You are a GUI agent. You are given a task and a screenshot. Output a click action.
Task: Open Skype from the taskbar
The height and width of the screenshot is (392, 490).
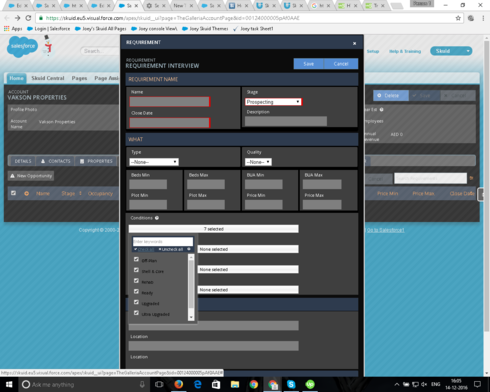pos(291,384)
